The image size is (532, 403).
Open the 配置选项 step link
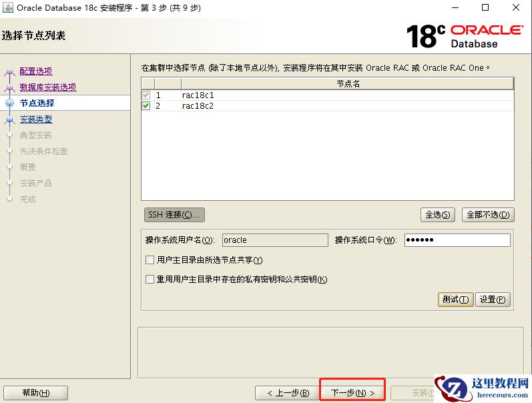click(36, 71)
